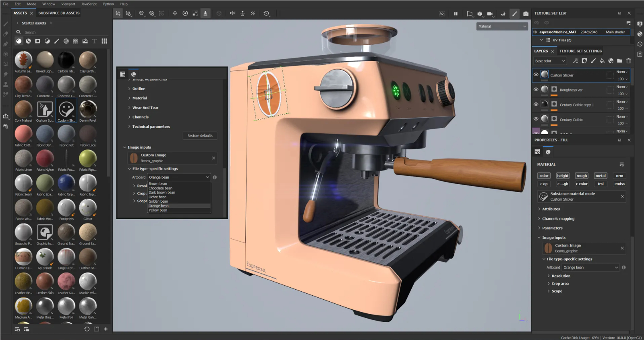Click the add effect wand icon in Layers

(575, 61)
